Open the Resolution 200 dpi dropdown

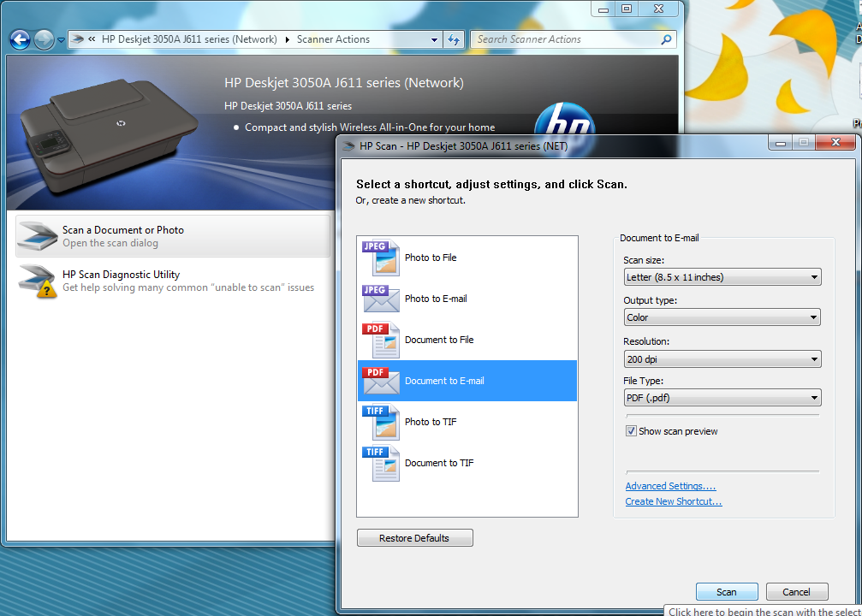pos(722,359)
